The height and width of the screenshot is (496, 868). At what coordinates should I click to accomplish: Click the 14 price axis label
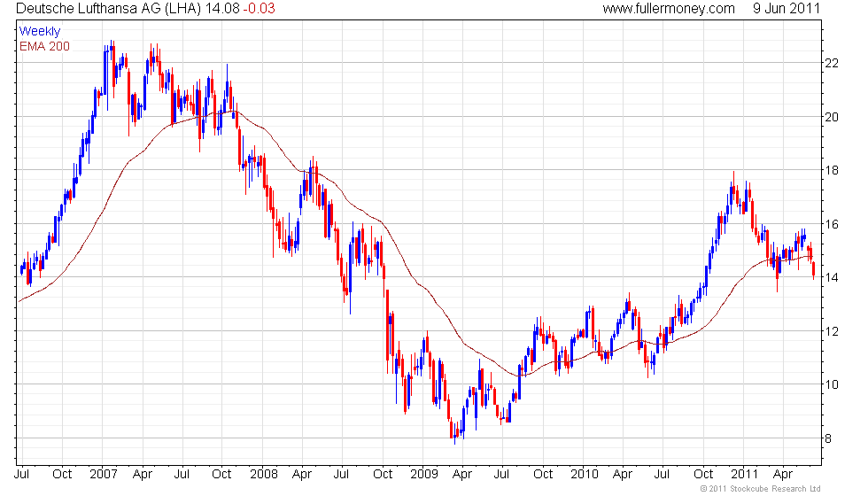tap(832, 277)
